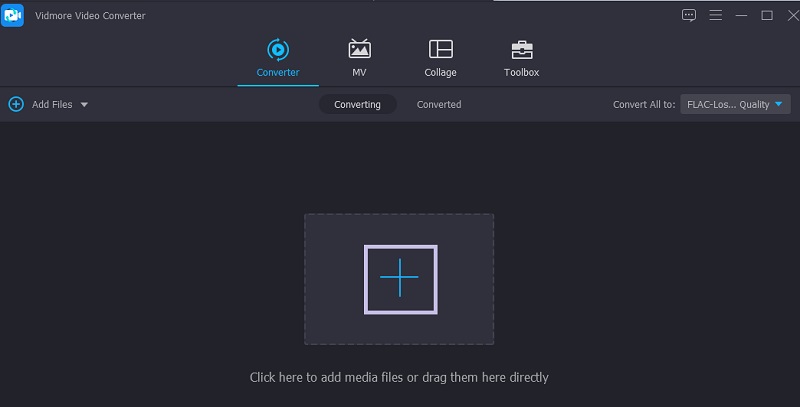Select the Collage layout icon

click(x=440, y=49)
